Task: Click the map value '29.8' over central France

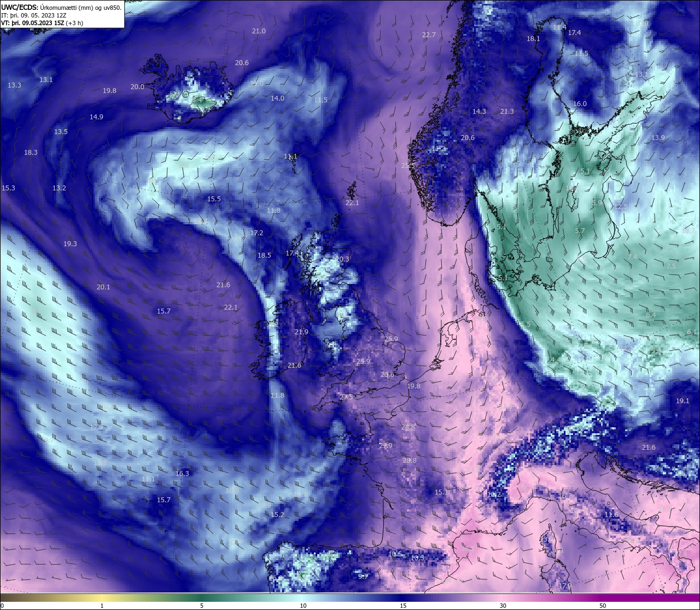Action: (410, 461)
